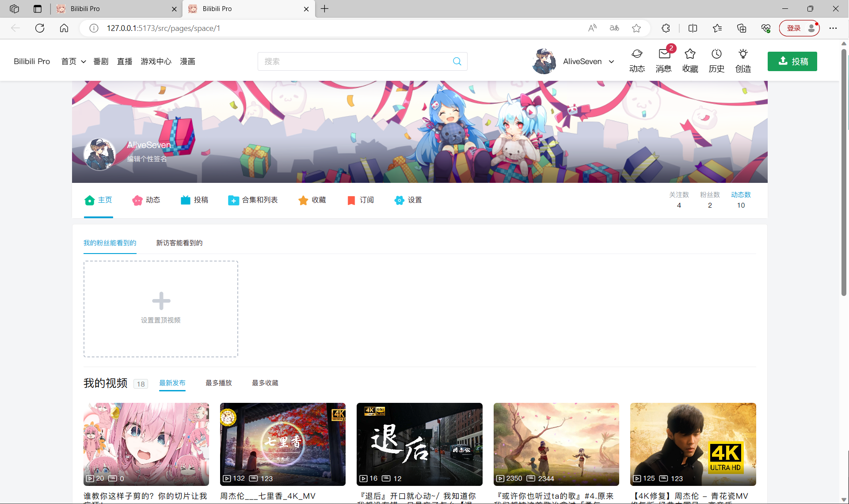Go to 直播 in the navigation
Image resolution: width=849 pixels, height=504 pixels.
click(x=125, y=61)
